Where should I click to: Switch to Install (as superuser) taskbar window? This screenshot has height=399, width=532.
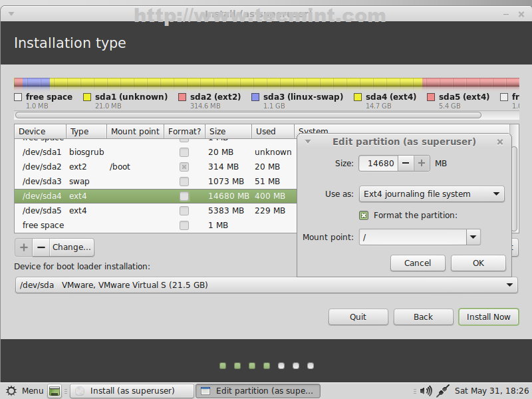click(132, 391)
